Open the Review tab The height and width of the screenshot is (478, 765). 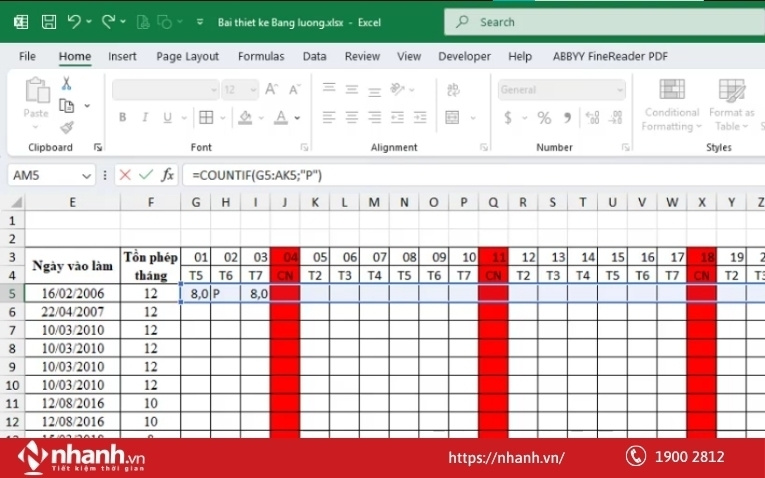(362, 56)
